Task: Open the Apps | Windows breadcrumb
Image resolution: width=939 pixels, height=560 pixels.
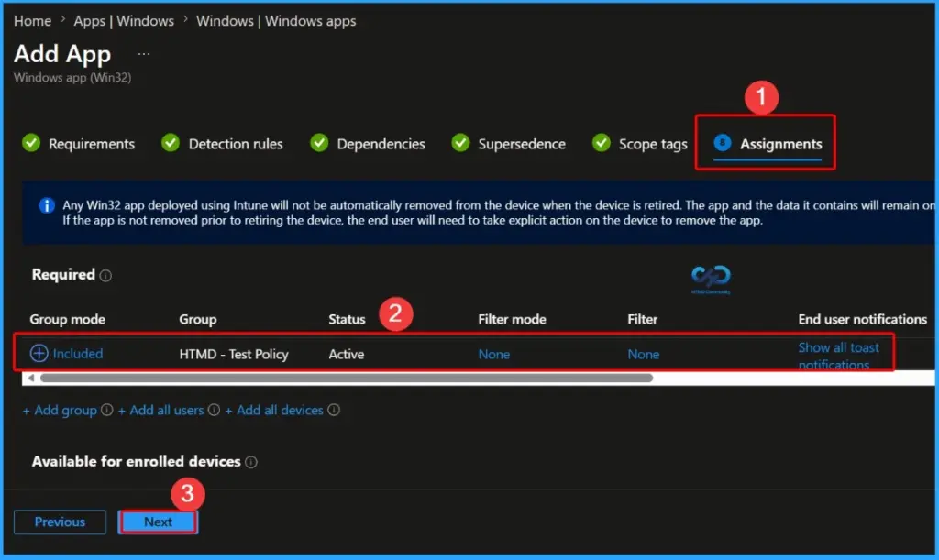Action: pos(124,21)
